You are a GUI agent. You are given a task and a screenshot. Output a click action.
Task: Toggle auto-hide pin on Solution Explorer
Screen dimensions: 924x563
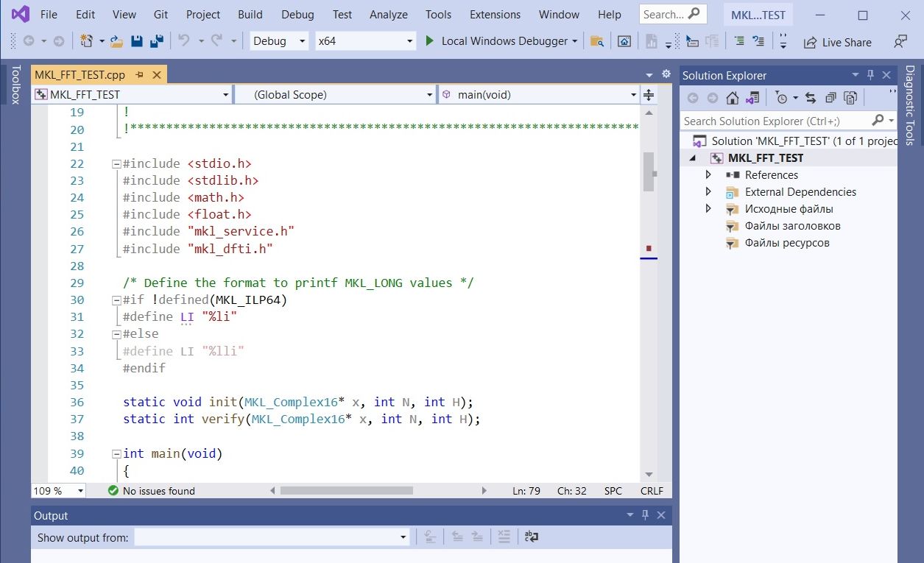pyautogui.click(x=870, y=74)
